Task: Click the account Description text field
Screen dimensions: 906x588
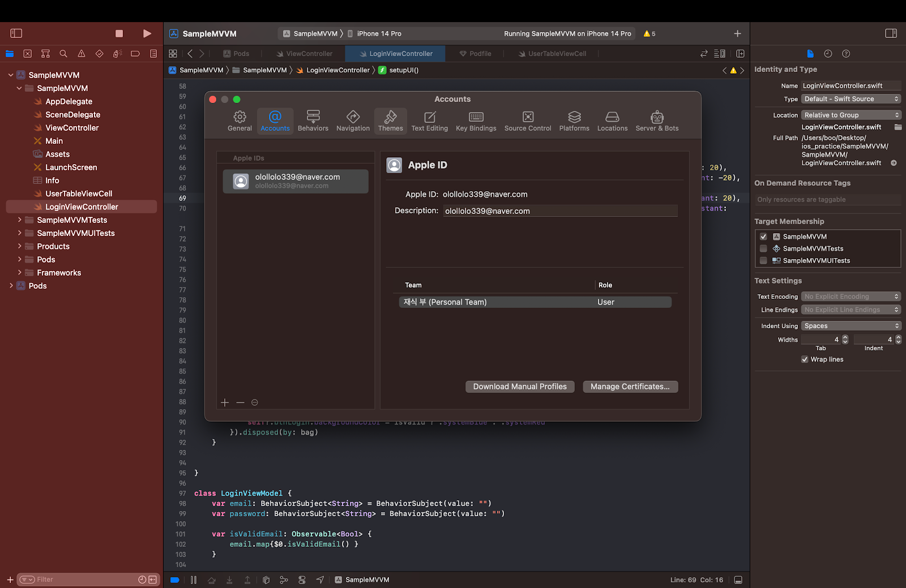Action: pos(560,211)
